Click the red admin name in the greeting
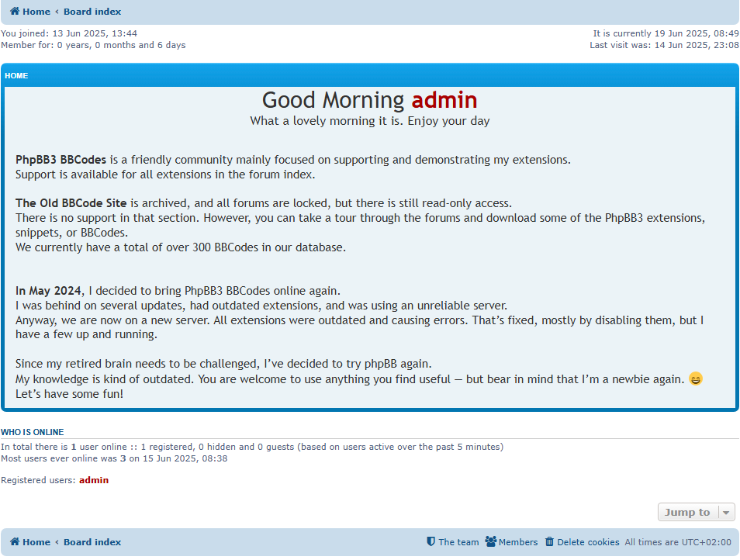This screenshot has height=560, width=740. click(444, 100)
